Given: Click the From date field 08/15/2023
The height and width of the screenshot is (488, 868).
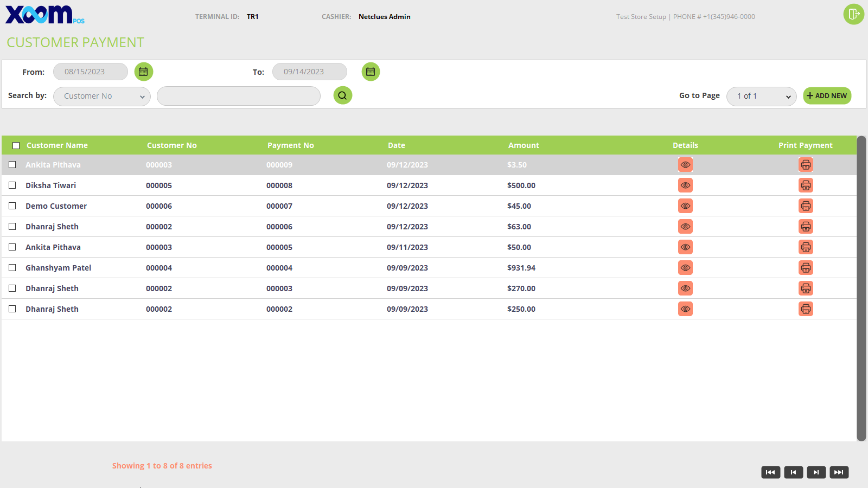Looking at the screenshot, I should pyautogui.click(x=90, y=72).
